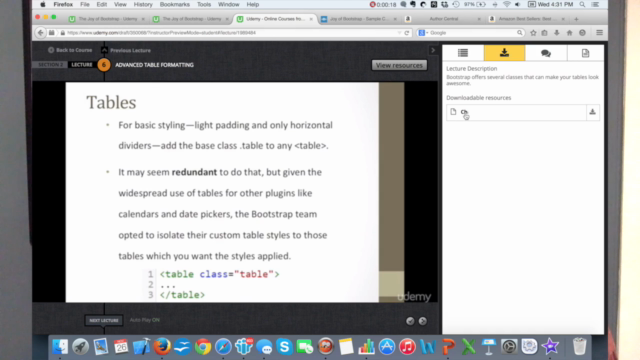
Task: Click Firefox back navigation button
Action: [40, 33]
